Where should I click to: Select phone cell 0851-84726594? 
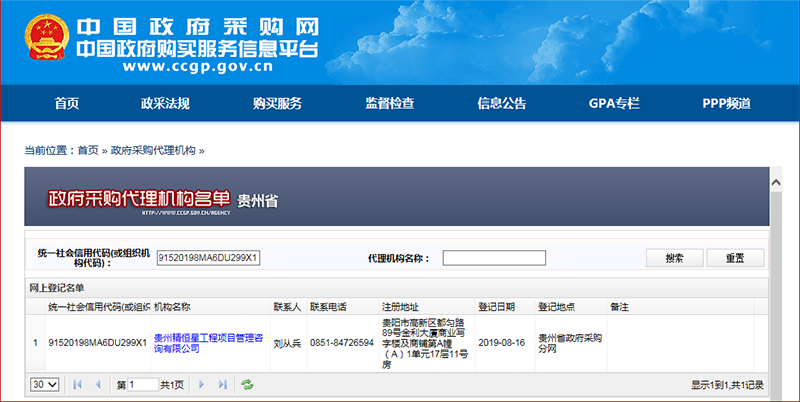pos(342,343)
